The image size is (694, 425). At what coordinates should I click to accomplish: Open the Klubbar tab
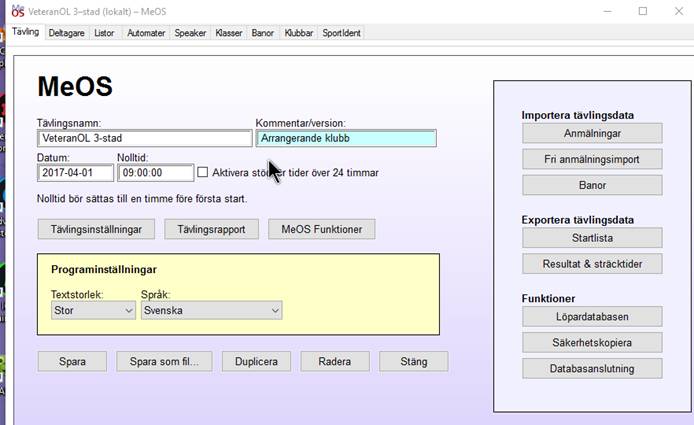299,33
